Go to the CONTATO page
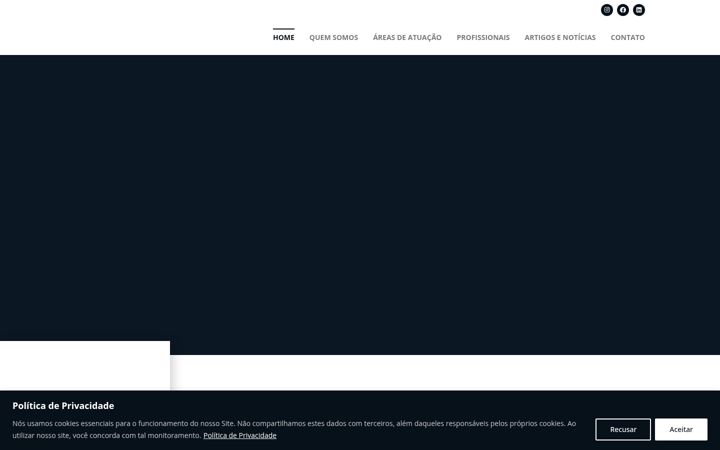 (x=627, y=37)
